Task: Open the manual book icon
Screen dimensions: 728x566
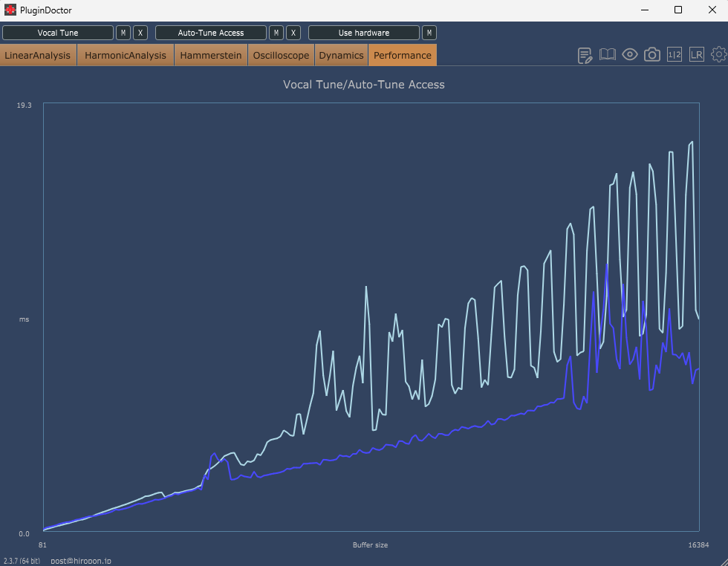Action: click(x=608, y=55)
